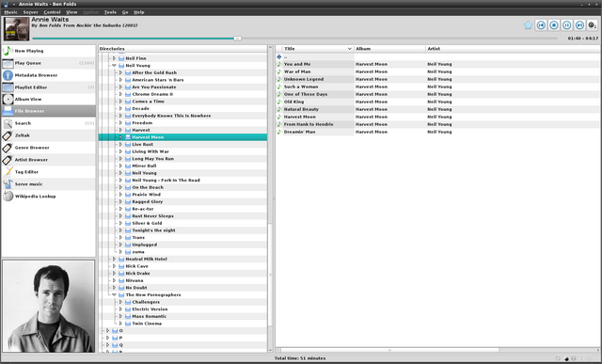Click the folder icon next to Harvest Moon directory
The height and width of the screenshot is (364, 602).
[x=128, y=137]
